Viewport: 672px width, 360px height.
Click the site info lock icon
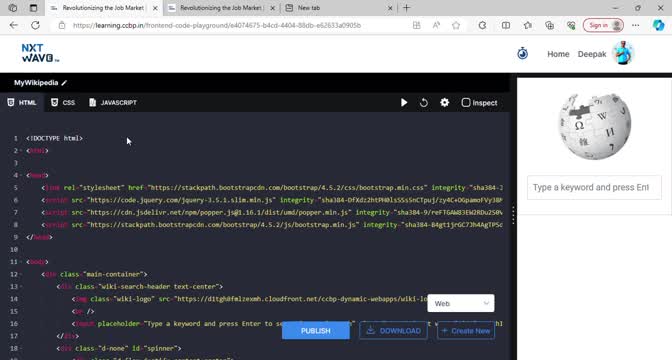[62, 25]
